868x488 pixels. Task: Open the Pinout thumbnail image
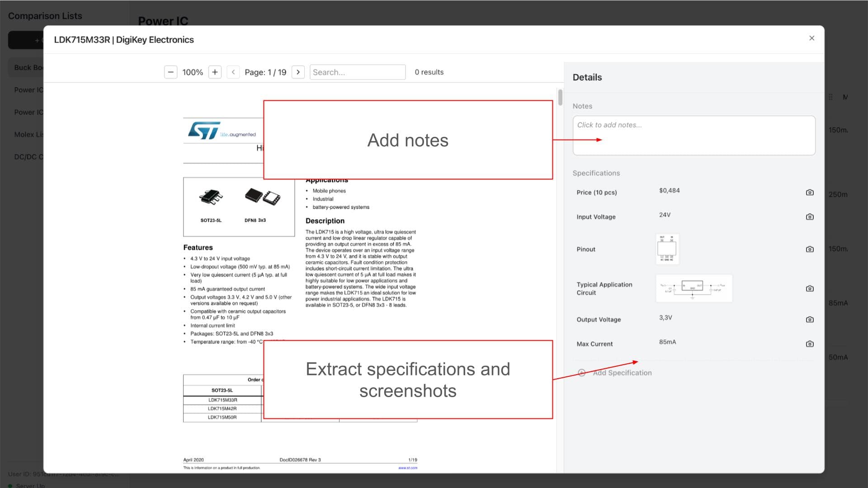coord(667,249)
